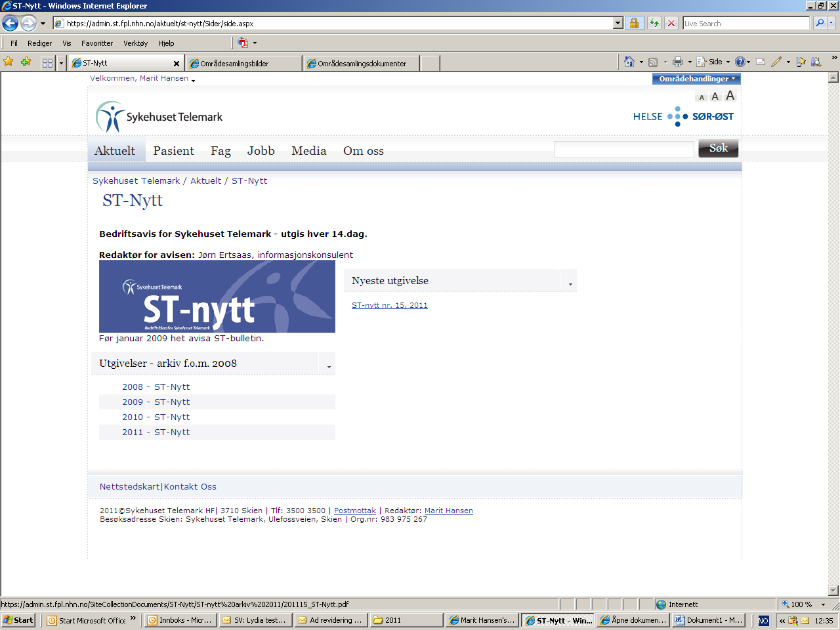Open the search provider dropdown arrow

coord(831,23)
